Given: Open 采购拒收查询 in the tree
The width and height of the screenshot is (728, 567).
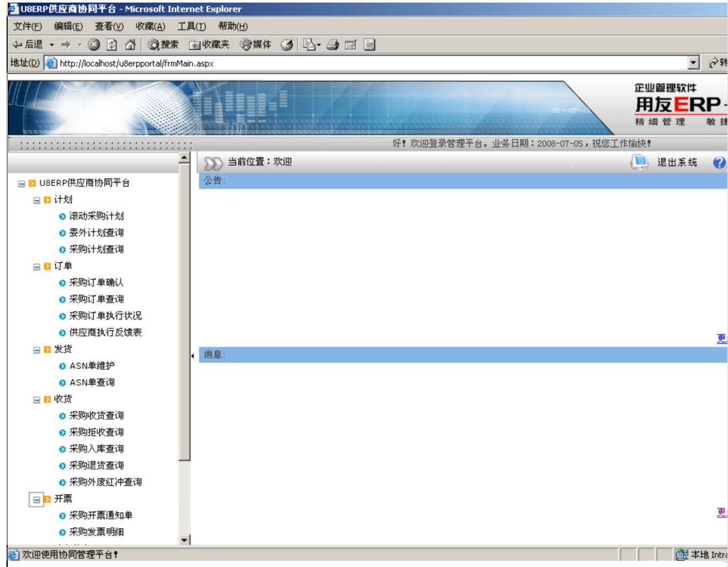Looking at the screenshot, I should click(96, 432).
